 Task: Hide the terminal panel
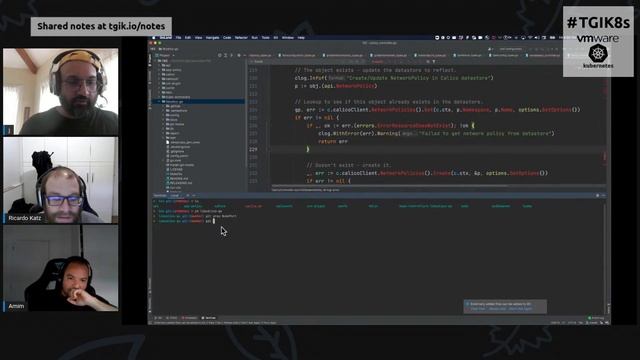tap(604, 196)
